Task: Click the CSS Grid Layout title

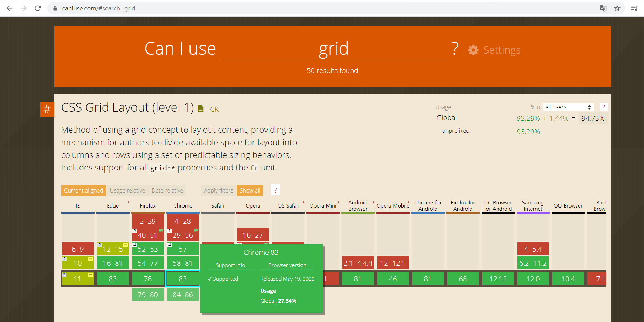Action: pos(127,107)
